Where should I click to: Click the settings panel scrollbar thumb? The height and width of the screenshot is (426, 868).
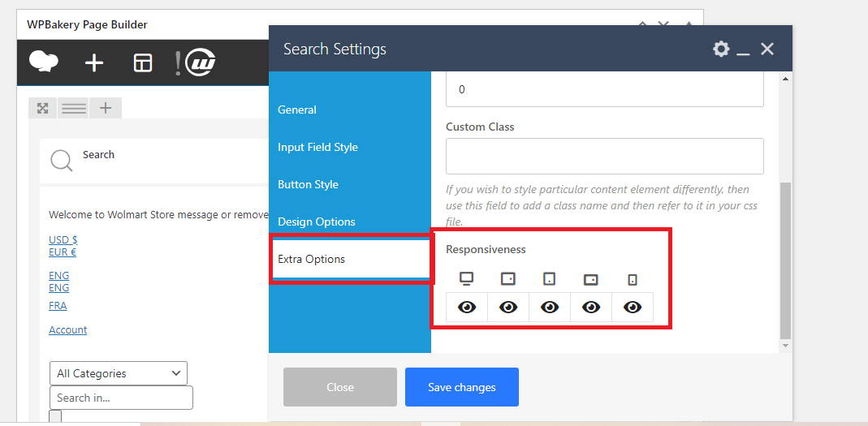pyautogui.click(x=785, y=260)
